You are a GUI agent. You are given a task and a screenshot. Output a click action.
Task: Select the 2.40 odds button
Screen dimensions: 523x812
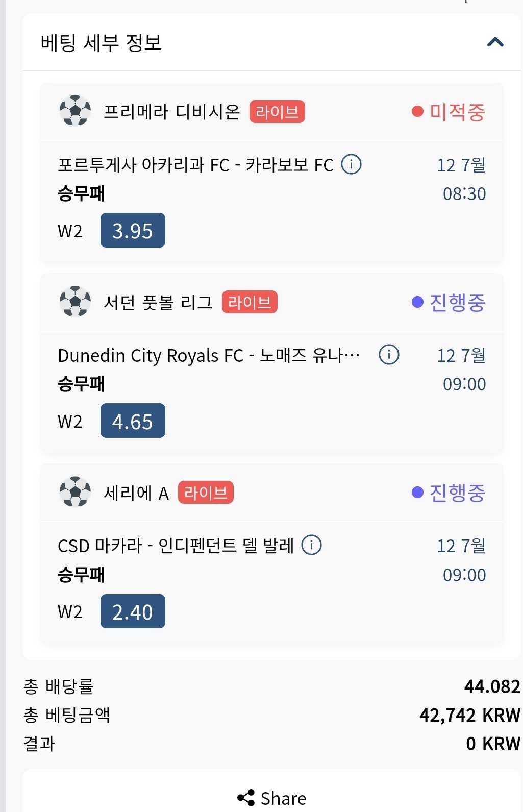tap(133, 611)
